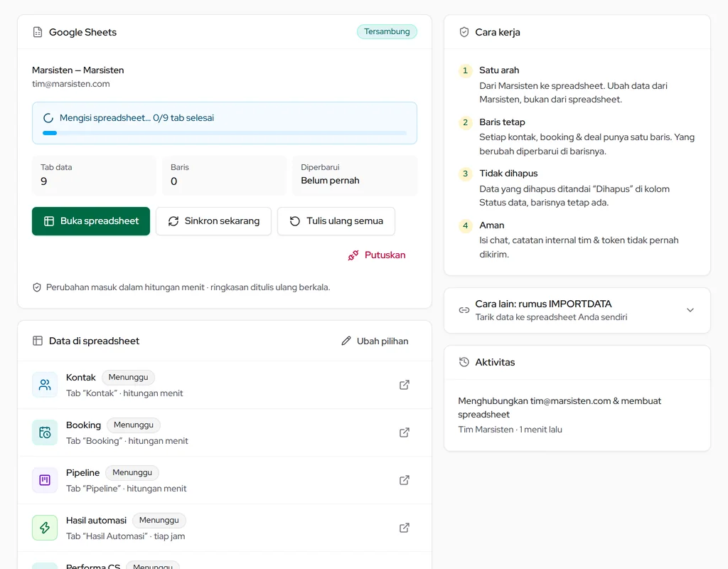
Task: Click Ubah pilihan link
Action: (375, 341)
